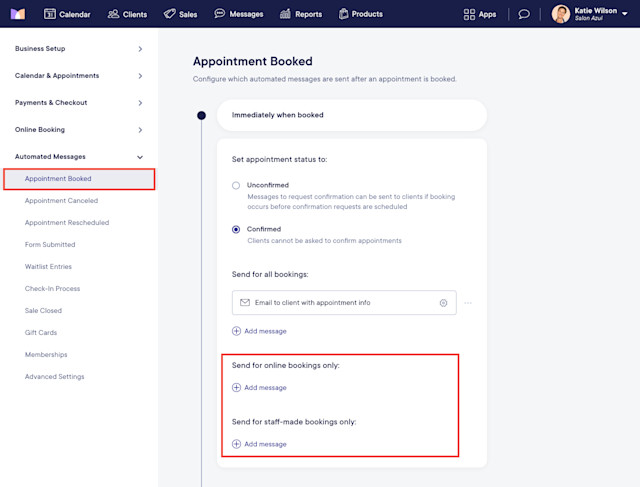The width and height of the screenshot is (640, 487).
Task: Open the Messages speech bubble icon
Action: coord(220,13)
